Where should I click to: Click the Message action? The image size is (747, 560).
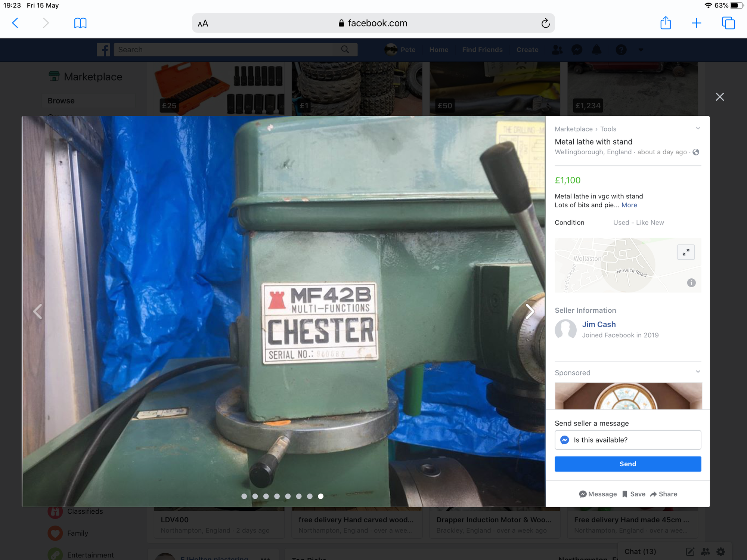pos(598,494)
